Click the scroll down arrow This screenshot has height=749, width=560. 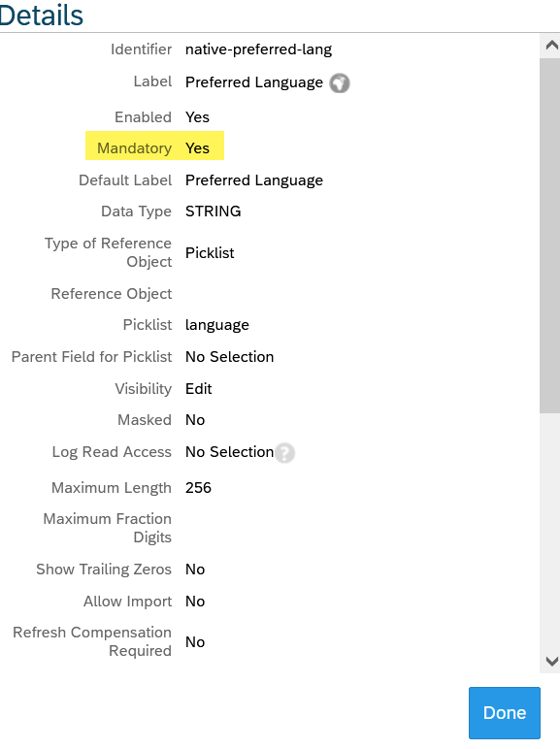(x=552, y=661)
